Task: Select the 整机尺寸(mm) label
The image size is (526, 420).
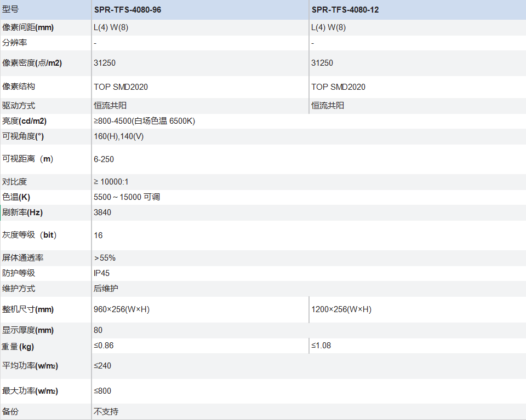Action: (x=28, y=309)
